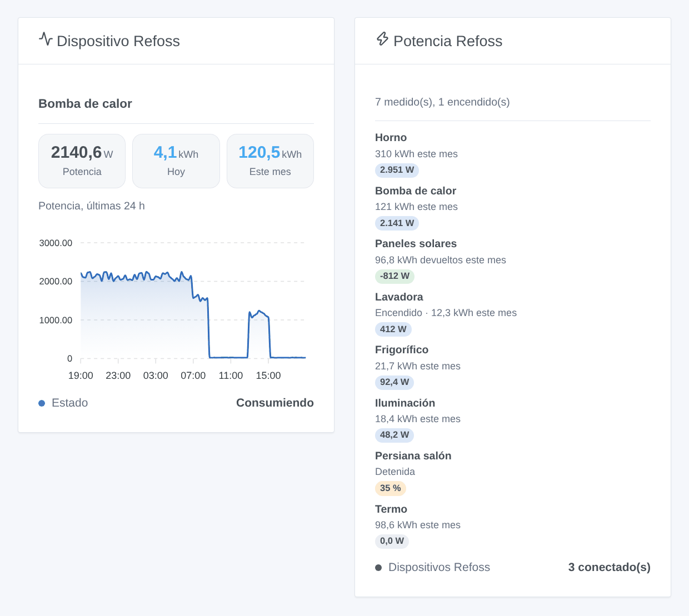This screenshot has height=616, width=689.
Task: Click the Termo 0,0 W badge
Action: pos(392,541)
